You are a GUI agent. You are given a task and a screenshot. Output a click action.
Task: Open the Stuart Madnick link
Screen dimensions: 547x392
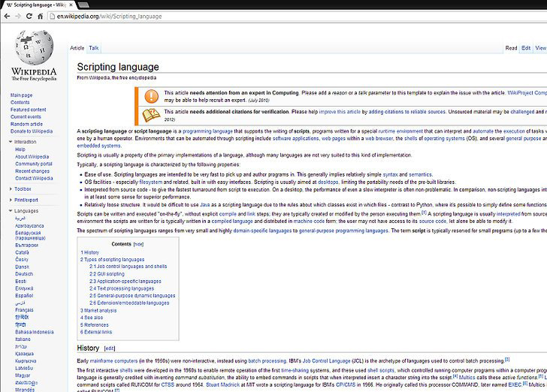(x=223, y=384)
